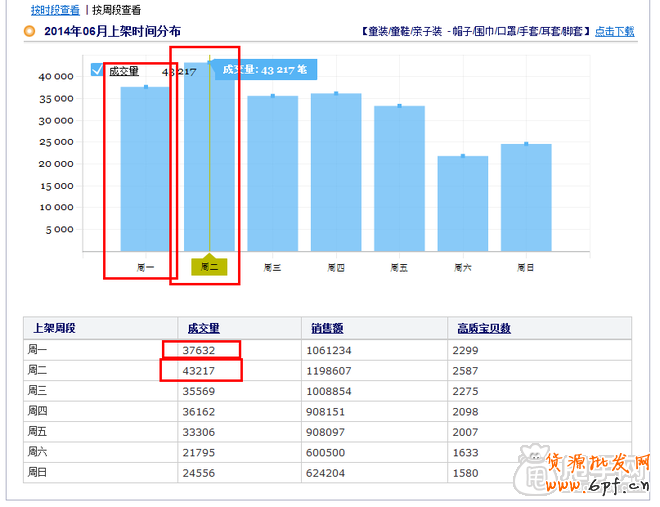Click the 周一 bar in the chart
Viewport: 660px width, 507px height.
[x=145, y=168]
